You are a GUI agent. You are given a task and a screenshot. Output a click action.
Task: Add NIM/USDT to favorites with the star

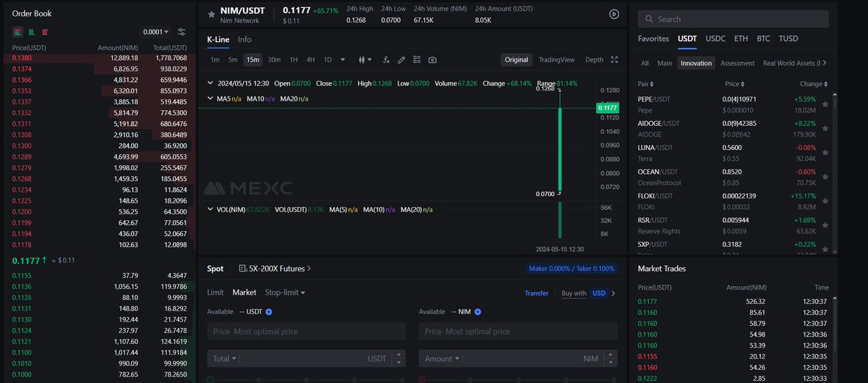[211, 14]
